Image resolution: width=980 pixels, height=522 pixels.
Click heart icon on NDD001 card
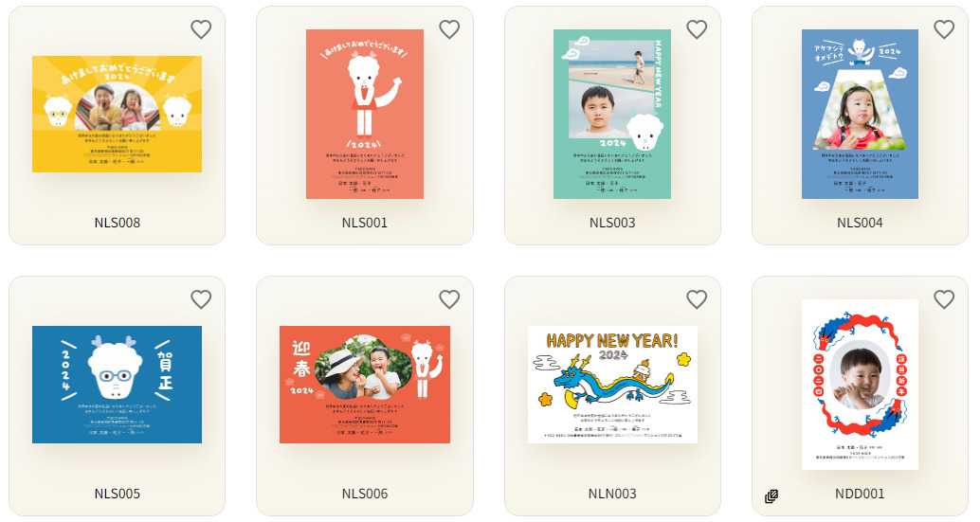pos(944,299)
